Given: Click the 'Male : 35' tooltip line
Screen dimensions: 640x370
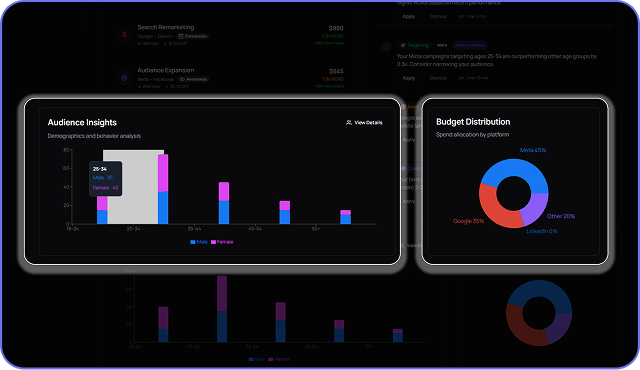Looking at the screenshot, I should (103, 178).
